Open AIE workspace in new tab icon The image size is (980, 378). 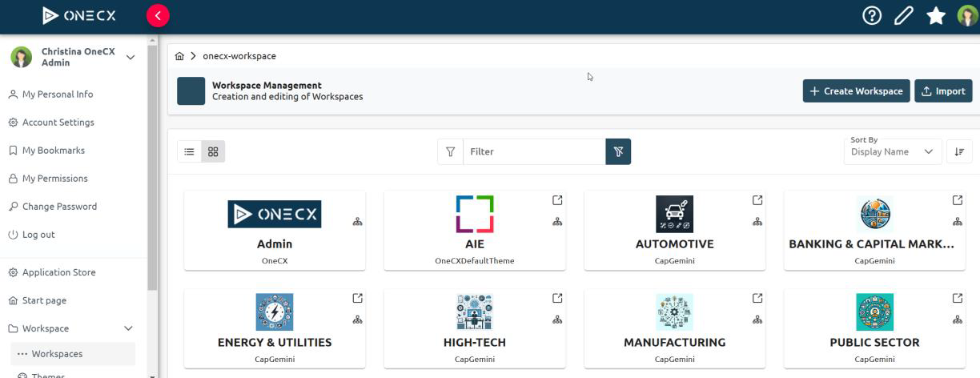click(557, 200)
